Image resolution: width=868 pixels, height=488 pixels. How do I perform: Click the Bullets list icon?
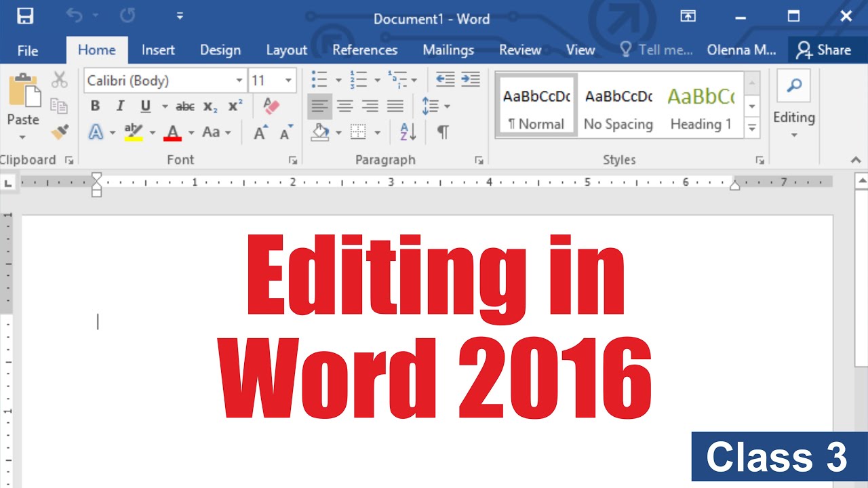click(x=319, y=80)
